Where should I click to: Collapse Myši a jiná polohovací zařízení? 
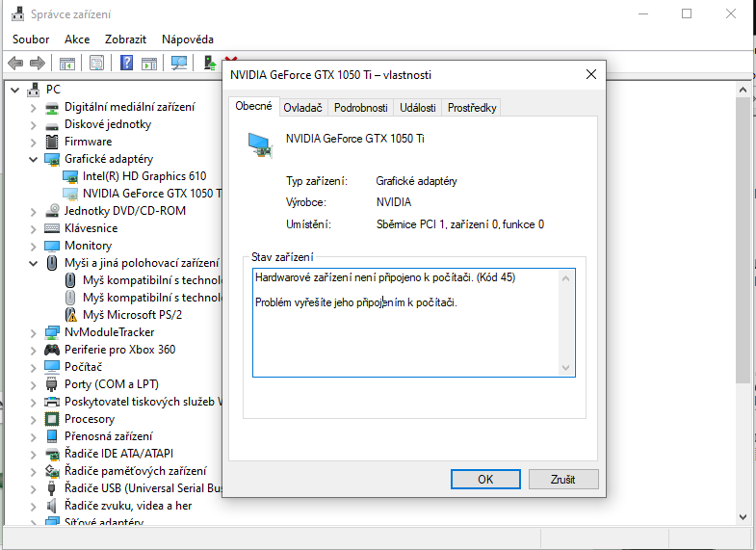point(34,264)
